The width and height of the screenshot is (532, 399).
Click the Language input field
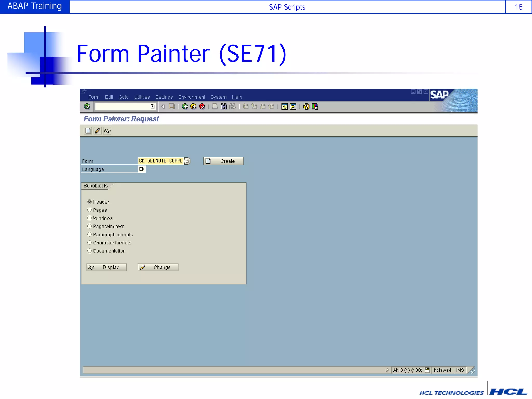click(x=142, y=169)
